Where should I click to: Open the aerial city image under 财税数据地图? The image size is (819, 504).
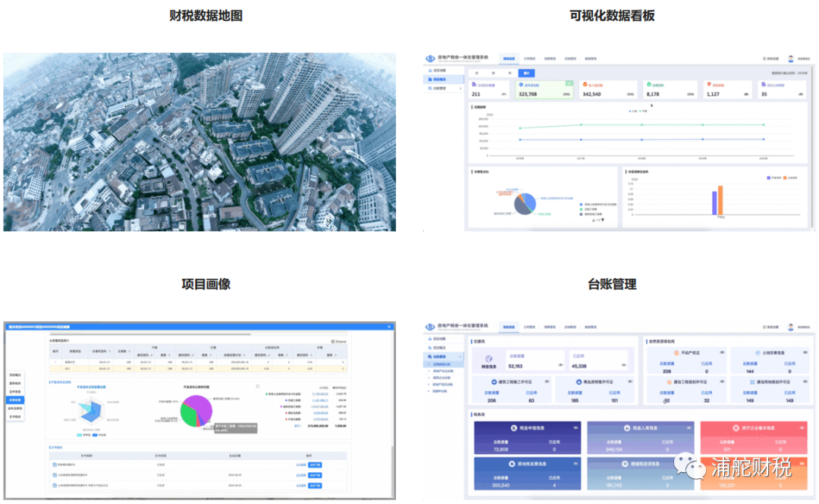tap(199, 142)
